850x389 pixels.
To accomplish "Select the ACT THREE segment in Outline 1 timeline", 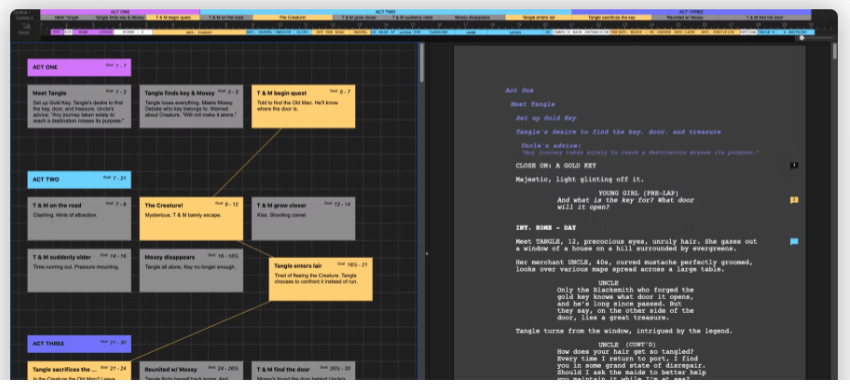I will pyautogui.click(x=691, y=12).
